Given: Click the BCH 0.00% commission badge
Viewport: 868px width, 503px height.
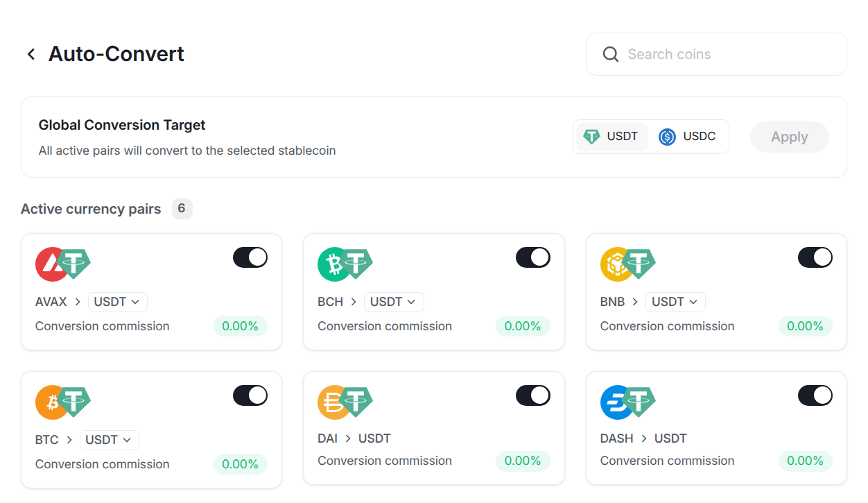Looking at the screenshot, I should (523, 326).
